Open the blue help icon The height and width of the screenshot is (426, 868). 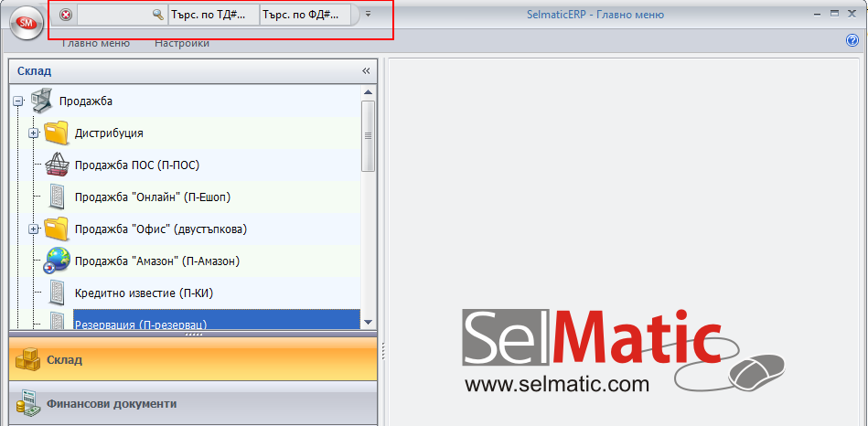852,40
